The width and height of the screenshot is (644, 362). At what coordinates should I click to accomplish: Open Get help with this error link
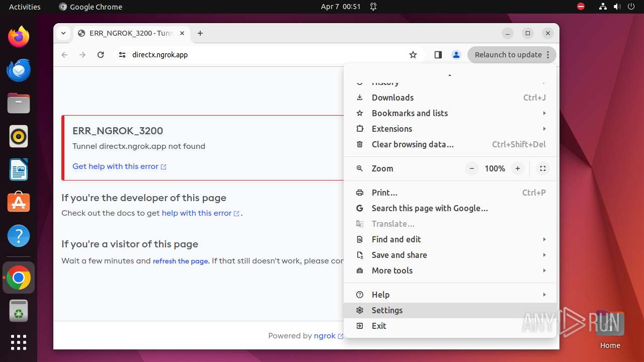click(x=119, y=166)
